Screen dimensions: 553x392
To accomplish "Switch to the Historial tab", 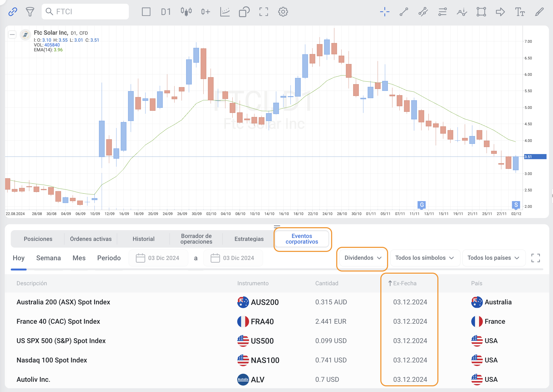I will (143, 239).
